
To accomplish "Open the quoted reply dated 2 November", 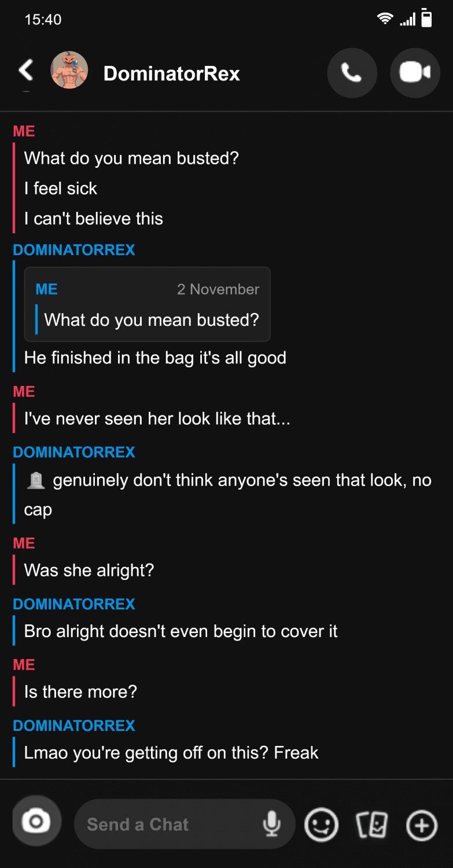I will (x=147, y=304).
